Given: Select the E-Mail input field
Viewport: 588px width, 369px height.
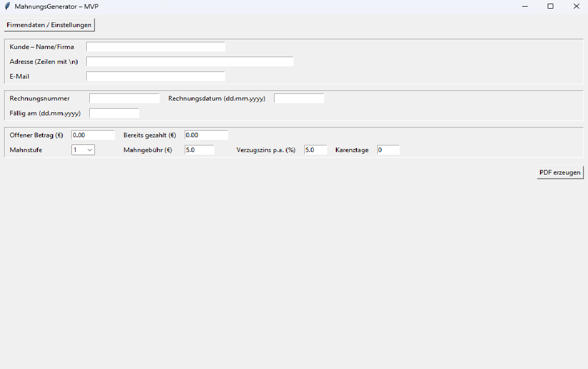Looking at the screenshot, I should [155, 77].
